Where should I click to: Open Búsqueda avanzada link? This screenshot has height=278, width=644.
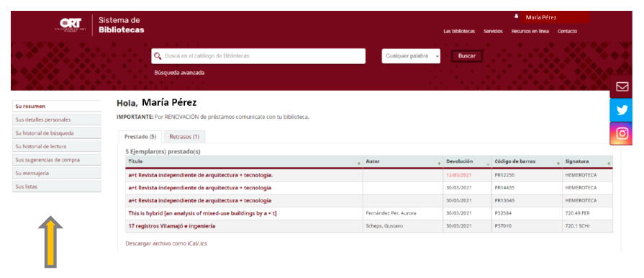[179, 73]
